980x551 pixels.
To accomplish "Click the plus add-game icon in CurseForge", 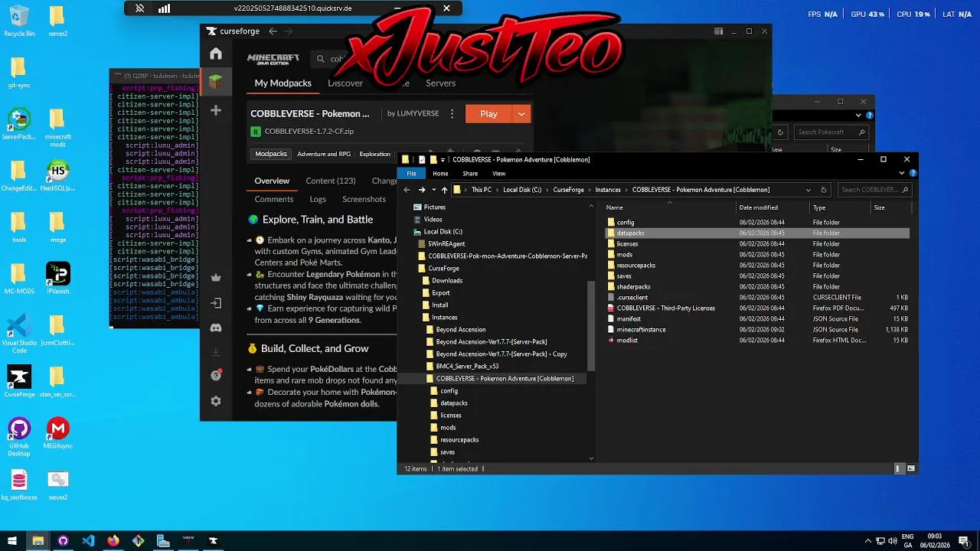I will tap(216, 110).
